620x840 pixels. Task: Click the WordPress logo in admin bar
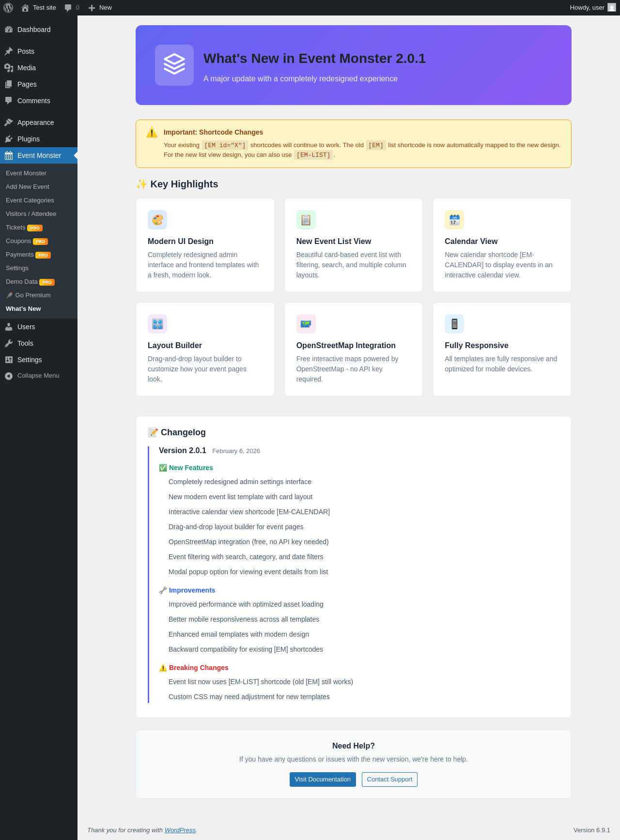pos(8,8)
